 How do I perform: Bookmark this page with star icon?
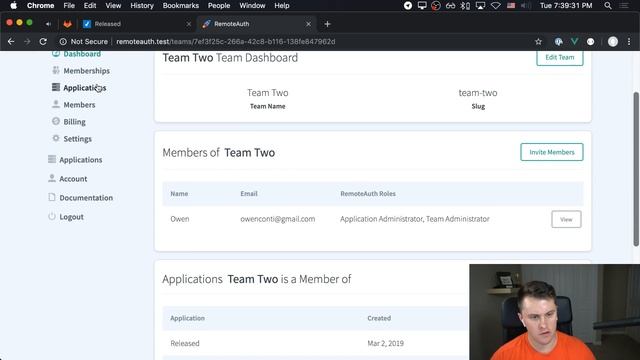click(x=538, y=42)
